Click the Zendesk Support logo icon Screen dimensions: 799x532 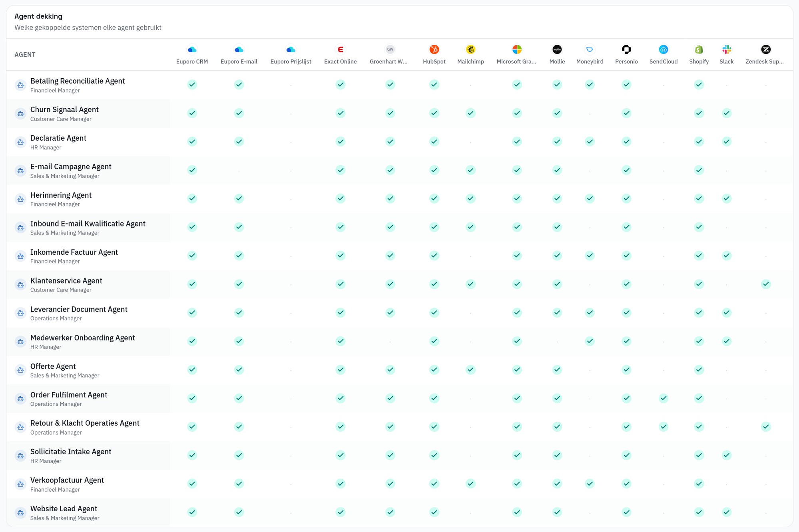(765, 50)
